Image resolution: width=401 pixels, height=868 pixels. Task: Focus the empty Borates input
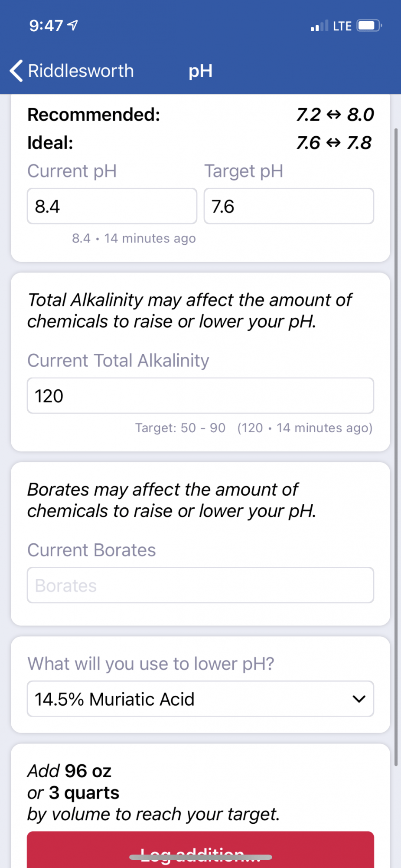pyautogui.click(x=200, y=585)
